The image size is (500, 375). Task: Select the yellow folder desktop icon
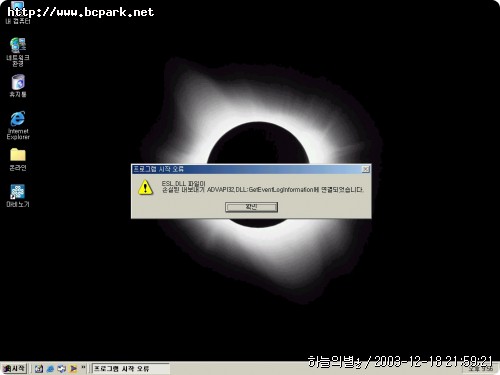pos(18,159)
